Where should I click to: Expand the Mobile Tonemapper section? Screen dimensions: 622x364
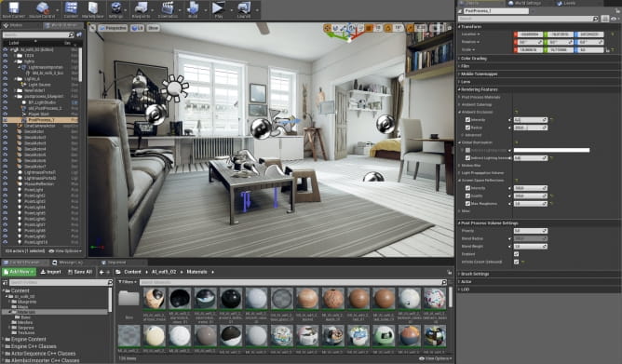479,74
